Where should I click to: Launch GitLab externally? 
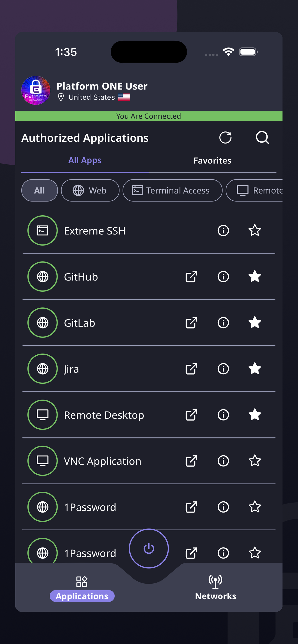pos(191,322)
